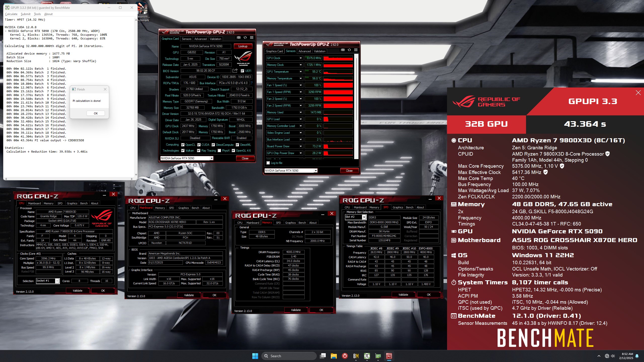Click the Bus Interface Load sensor graph

tap(338, 140)
